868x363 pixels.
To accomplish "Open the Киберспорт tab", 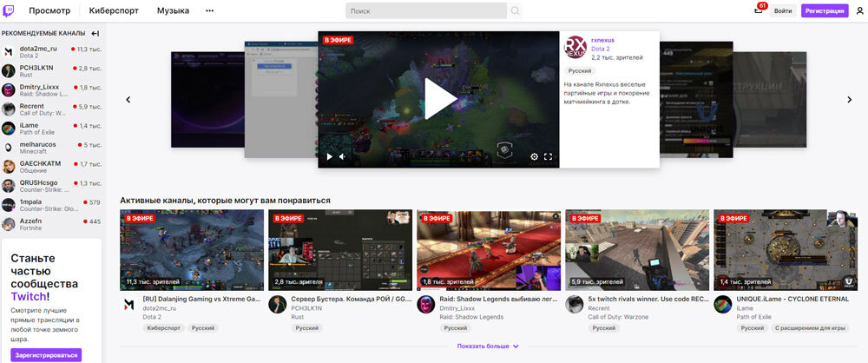I will click(x=114, y=10).
